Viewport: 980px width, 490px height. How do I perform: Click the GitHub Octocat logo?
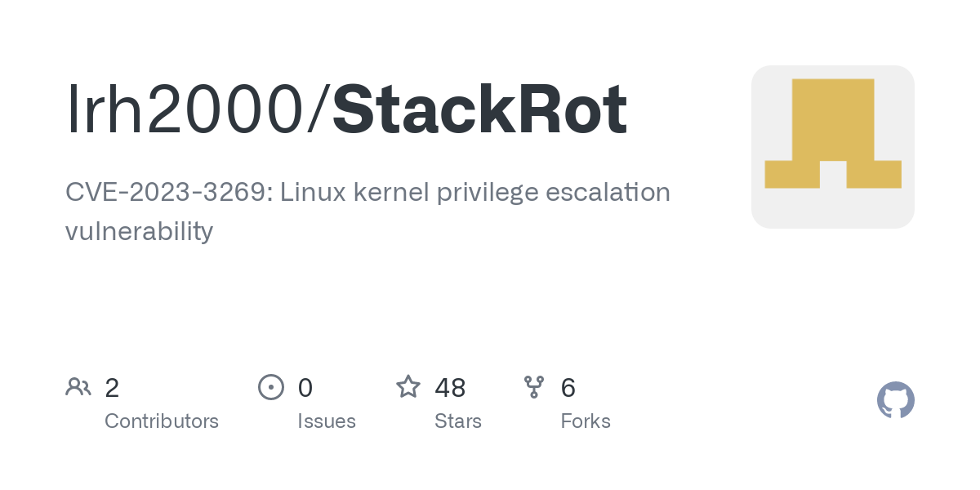[896, 400]
